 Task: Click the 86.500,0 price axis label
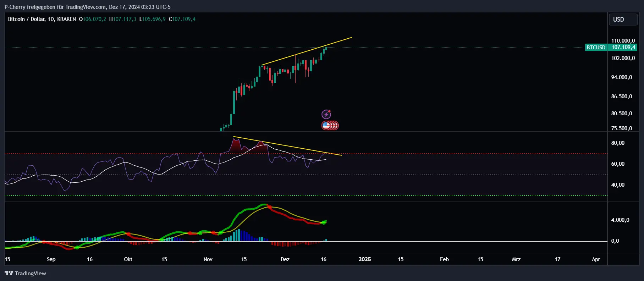click(x=621, y=97)
